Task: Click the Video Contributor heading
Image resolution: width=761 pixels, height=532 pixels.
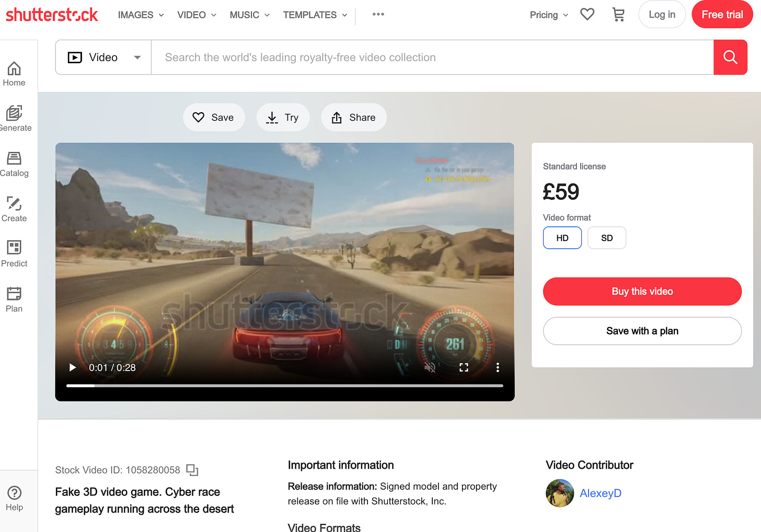Action: point(590,465)
